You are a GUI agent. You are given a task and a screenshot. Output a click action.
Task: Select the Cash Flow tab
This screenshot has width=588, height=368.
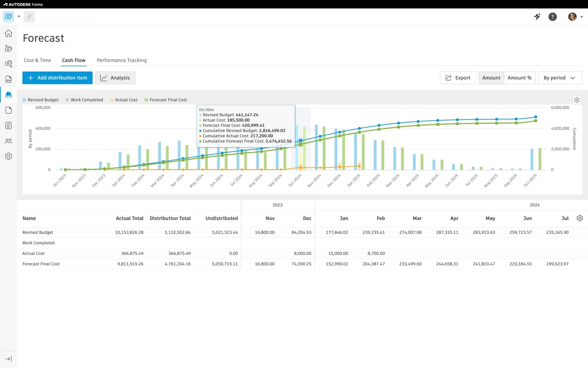pyautogui.click(x=73, y=60)
